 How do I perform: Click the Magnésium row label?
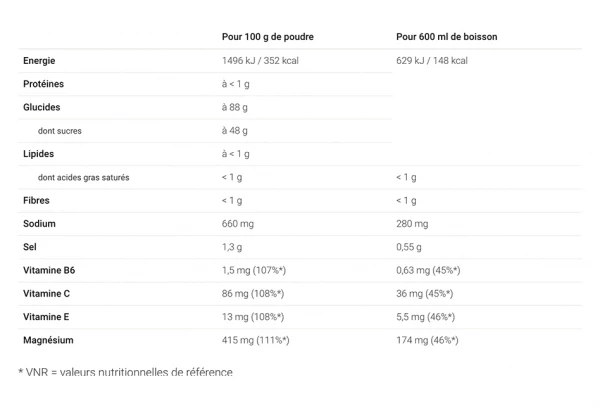(47, 340)
